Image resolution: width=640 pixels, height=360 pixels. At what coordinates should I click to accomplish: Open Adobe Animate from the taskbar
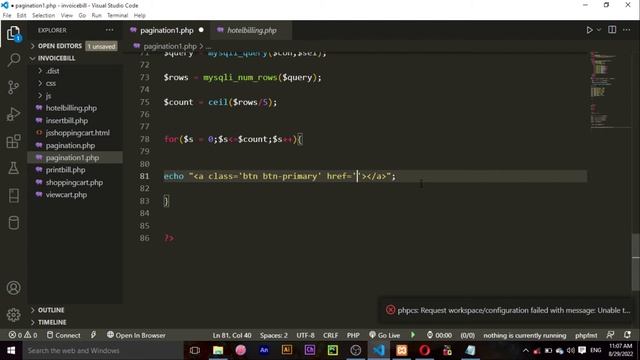point(264,350)
